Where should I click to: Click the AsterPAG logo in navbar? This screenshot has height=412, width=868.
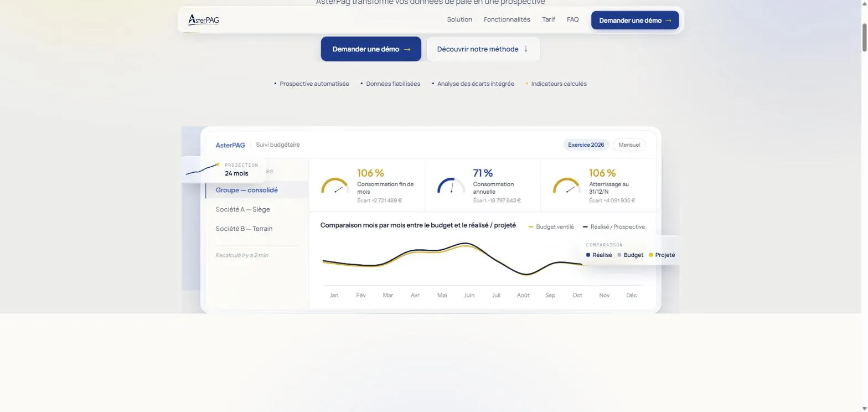(204, 20)
